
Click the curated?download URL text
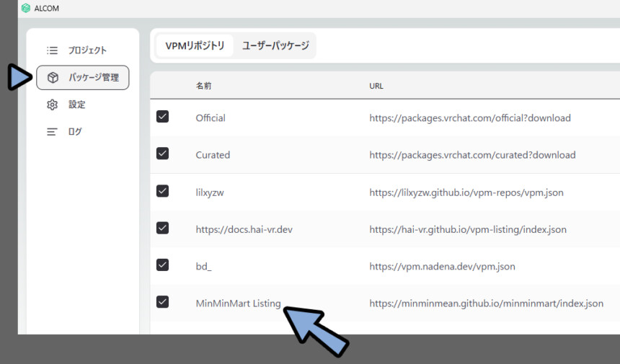pyautogui.click(x=472, y=155)
